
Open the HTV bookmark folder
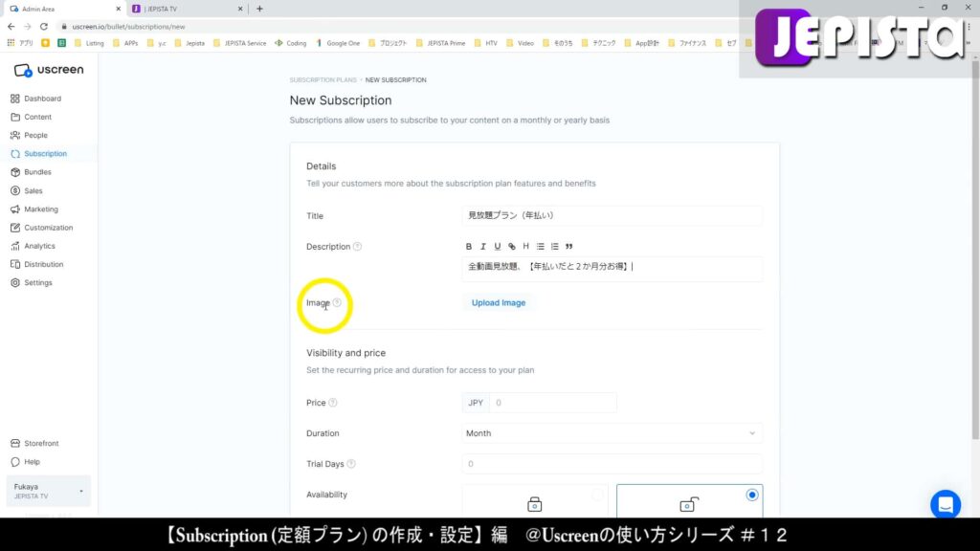point(486,43)
